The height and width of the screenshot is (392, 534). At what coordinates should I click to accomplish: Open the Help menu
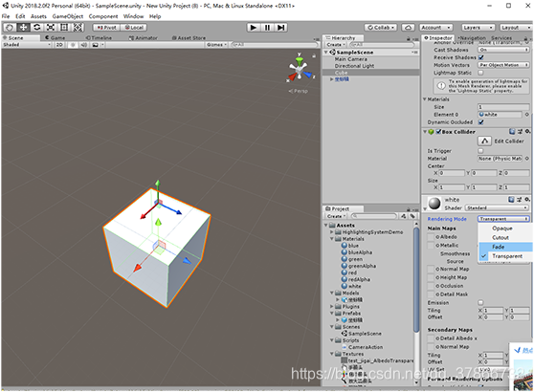pos(155,16)
